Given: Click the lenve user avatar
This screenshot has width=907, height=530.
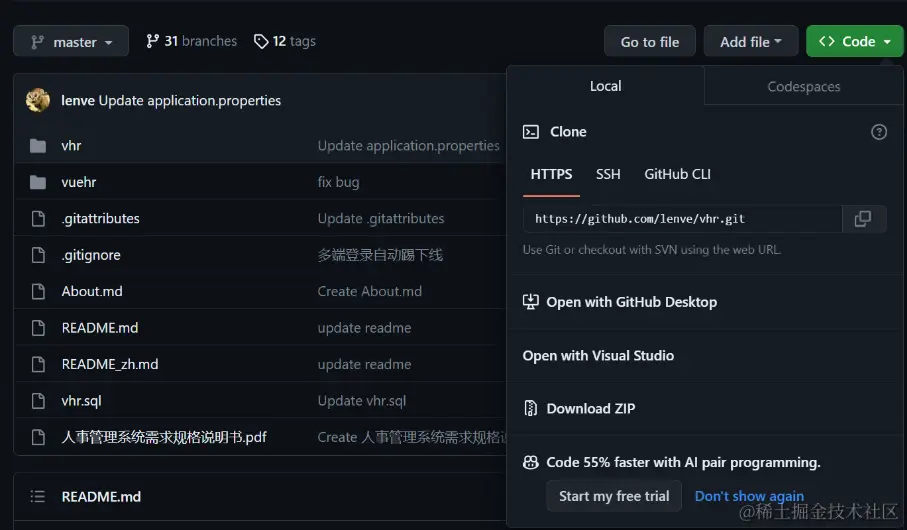Looking at the screenshot, I should coord(38,100).
